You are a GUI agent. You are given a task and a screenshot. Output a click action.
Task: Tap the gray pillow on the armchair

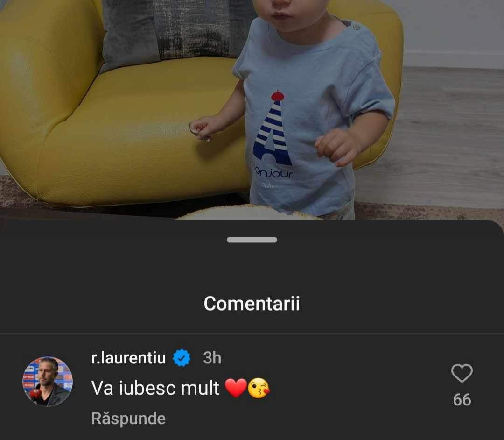pyautogui.click(x=174, y=32)
